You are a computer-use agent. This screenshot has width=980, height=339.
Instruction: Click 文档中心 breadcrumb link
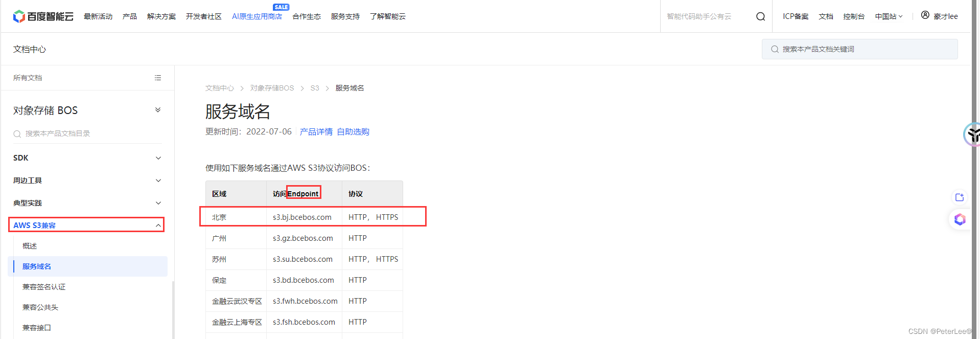(220, 88)
